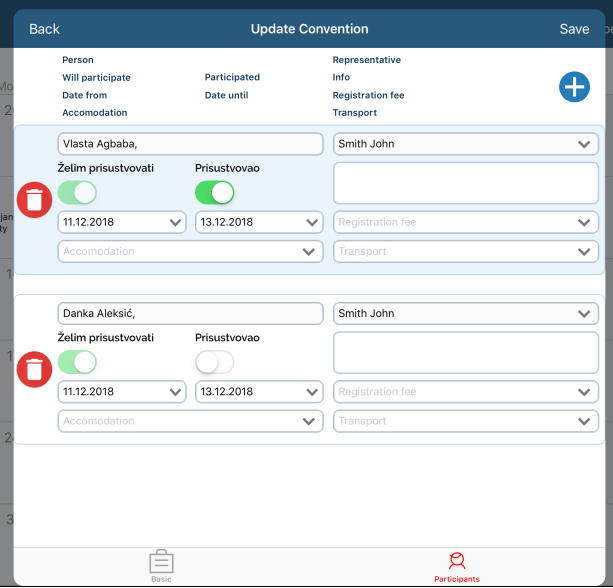
Task: Toggle Želim prisustvovati for Danka Aleksić
Action: [77, 362]
